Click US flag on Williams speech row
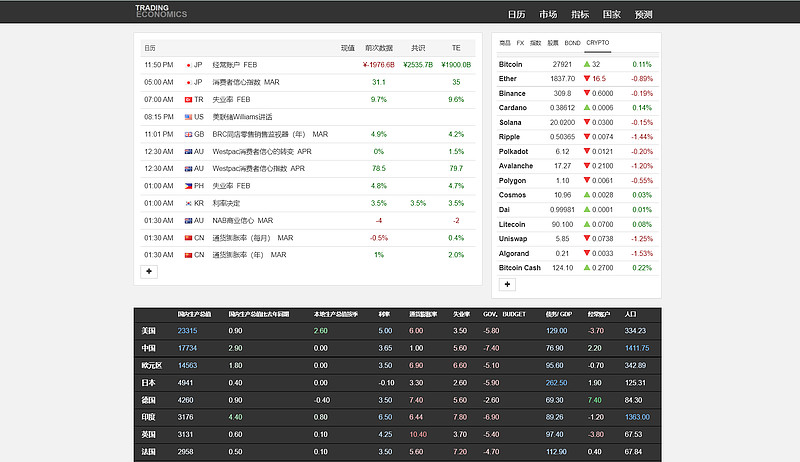This screenshot has height=462, width=800. 188,117
